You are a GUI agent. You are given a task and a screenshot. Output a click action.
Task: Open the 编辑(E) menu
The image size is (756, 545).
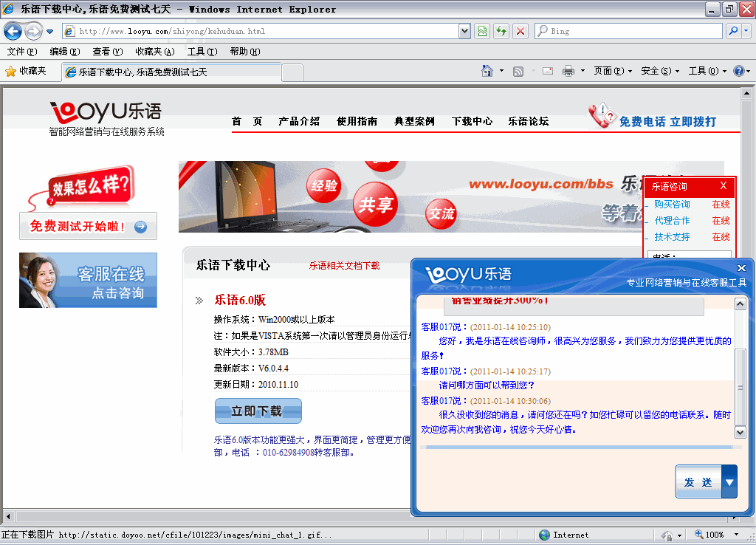pos(65,52)
